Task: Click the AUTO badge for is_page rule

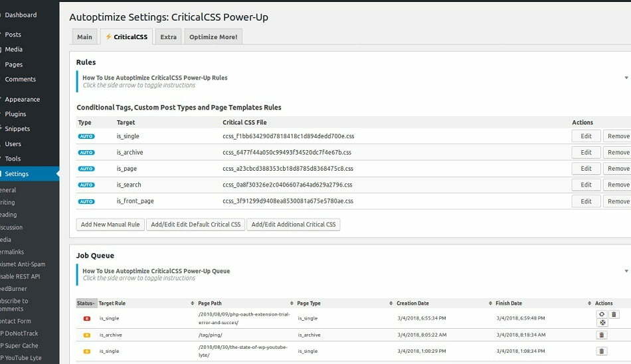Action: click(x=86, y=169)
